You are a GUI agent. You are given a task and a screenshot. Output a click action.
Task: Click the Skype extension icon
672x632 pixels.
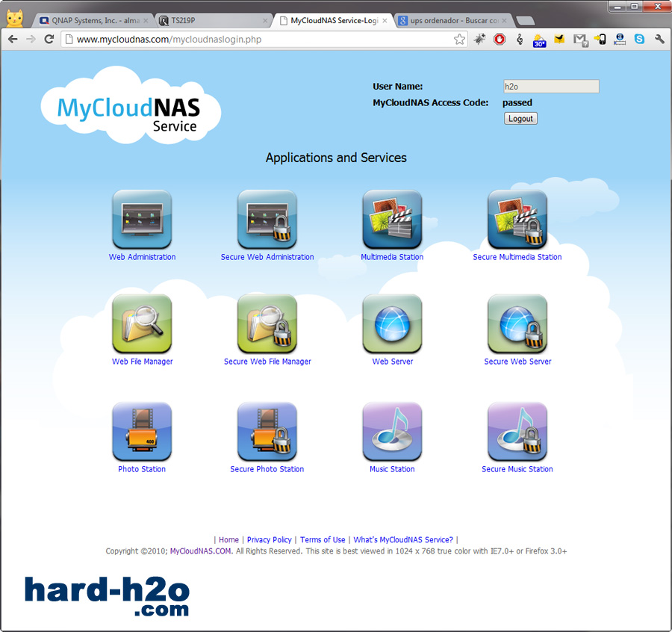[x=639, y=40]
